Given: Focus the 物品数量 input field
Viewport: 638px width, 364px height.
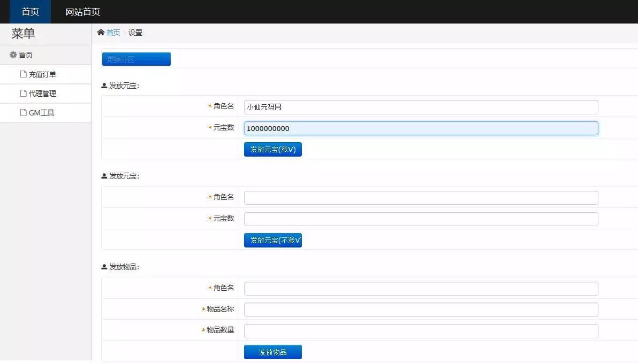Looking at the screenshot, I should (421, 331).
